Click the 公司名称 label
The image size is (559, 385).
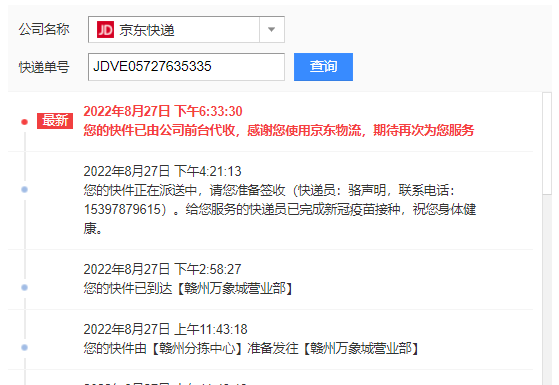(x=44, y=29)
